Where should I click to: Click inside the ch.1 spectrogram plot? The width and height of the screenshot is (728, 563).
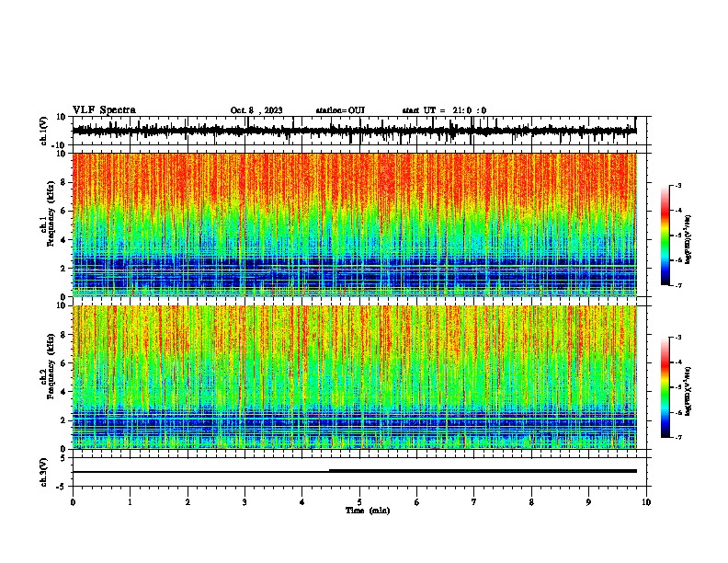pyautogui.click(x=354, y=224)
